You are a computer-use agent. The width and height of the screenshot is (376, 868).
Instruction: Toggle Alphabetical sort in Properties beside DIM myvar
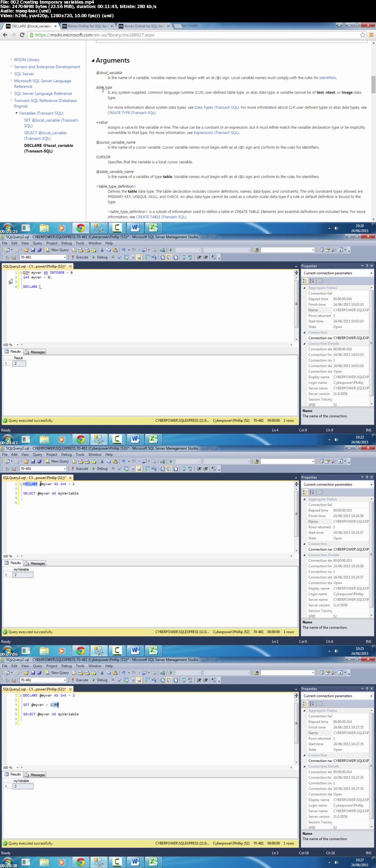coord(311,281)
